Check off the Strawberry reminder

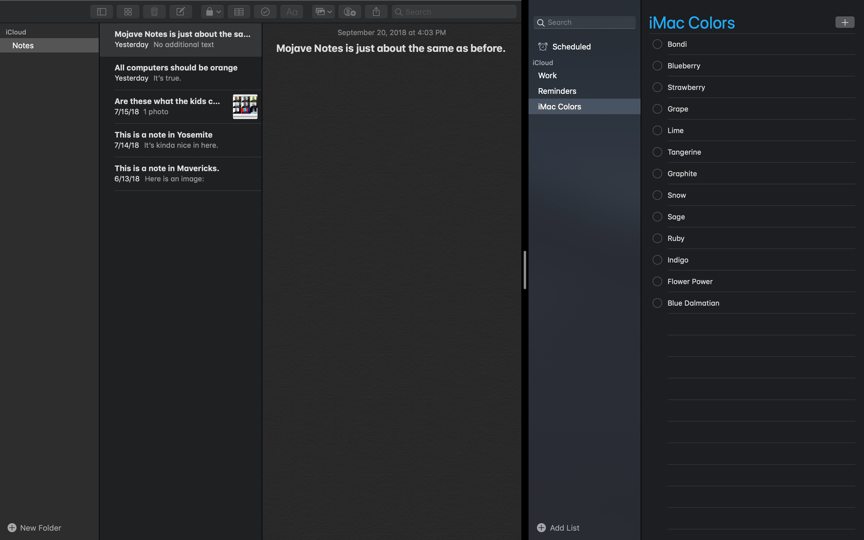click(x=657, y=87)
